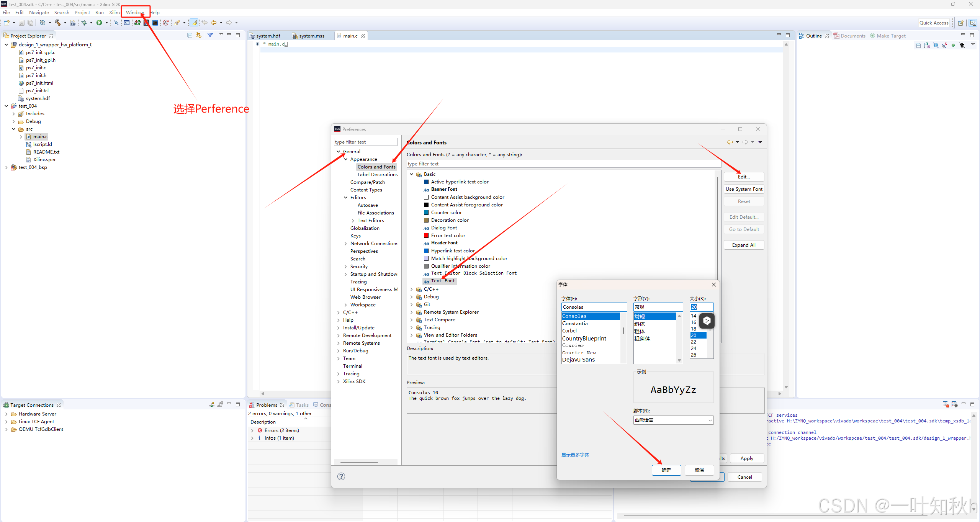The width and height of the screenshot is (980, 522).
Task: Click the question mark help icon in Preferences
Action: coord(341,476)
